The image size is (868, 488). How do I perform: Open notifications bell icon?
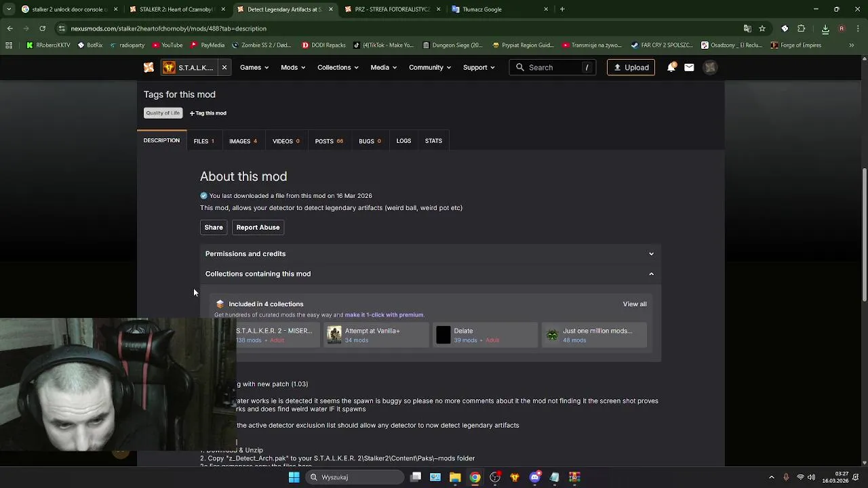pos(671,67)
